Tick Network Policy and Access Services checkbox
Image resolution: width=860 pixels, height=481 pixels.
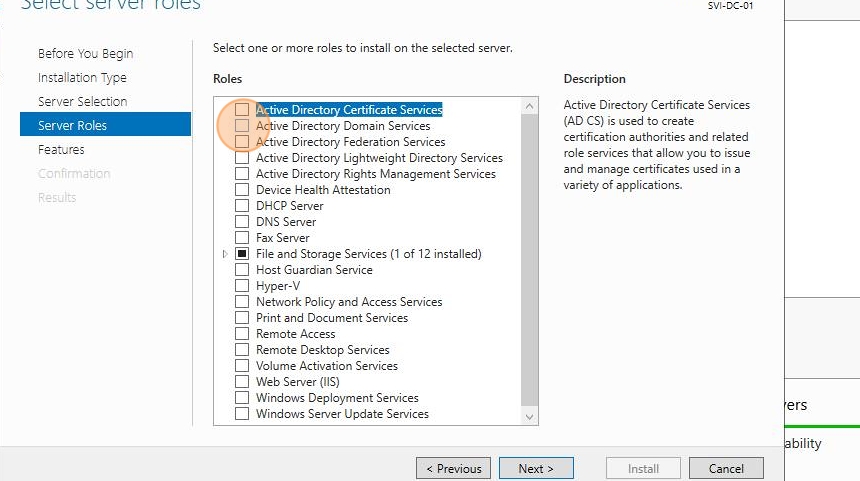pos(242,302)
